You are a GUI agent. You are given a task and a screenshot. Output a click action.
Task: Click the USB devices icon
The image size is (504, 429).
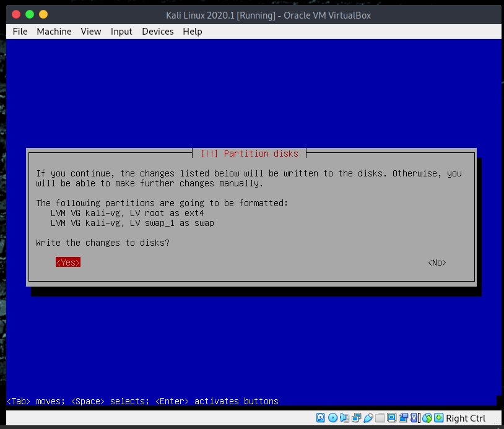tap(368, 418)
